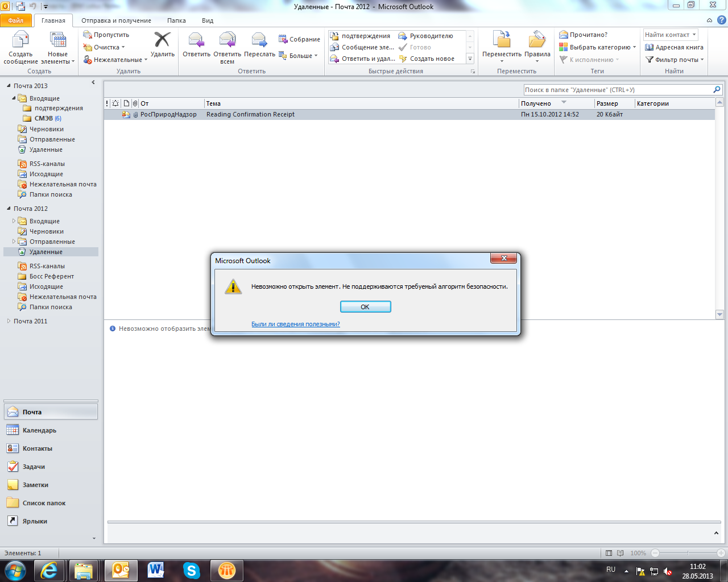This screenshot has height=582, width=728.
Task: Open the Календарь navigation pane
Action: tap(51, 430)
